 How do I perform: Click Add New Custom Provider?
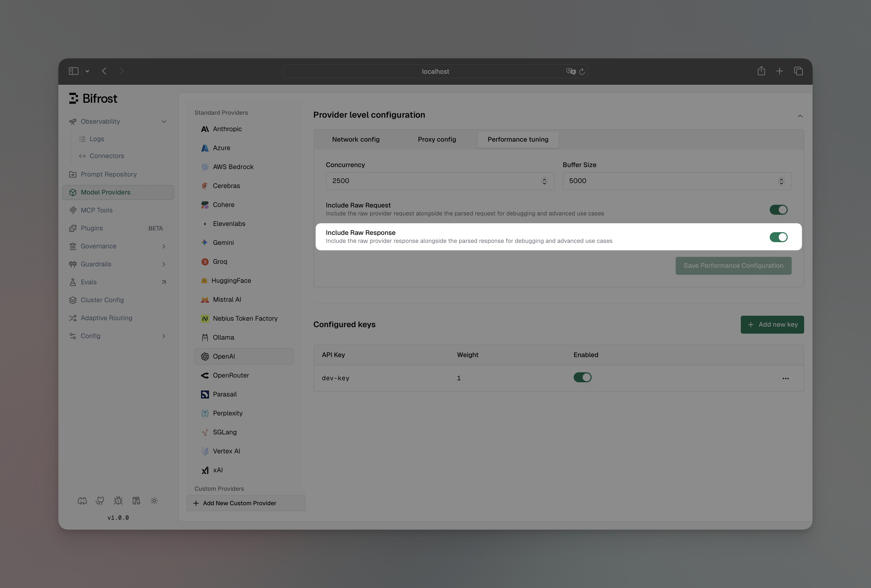point(245,503)
